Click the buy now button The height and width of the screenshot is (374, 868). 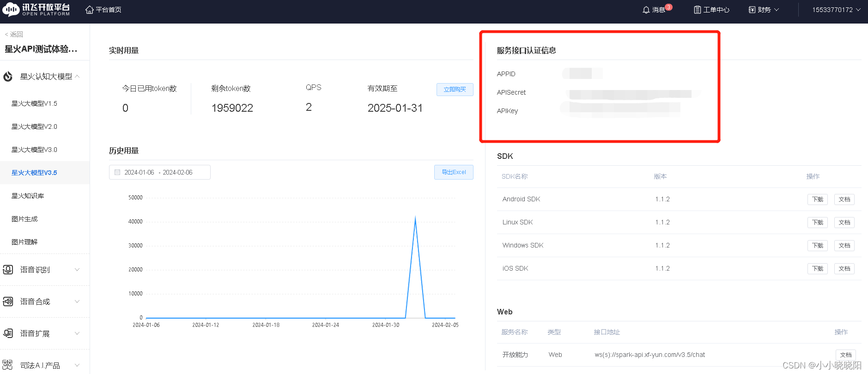tap(455, 90)
